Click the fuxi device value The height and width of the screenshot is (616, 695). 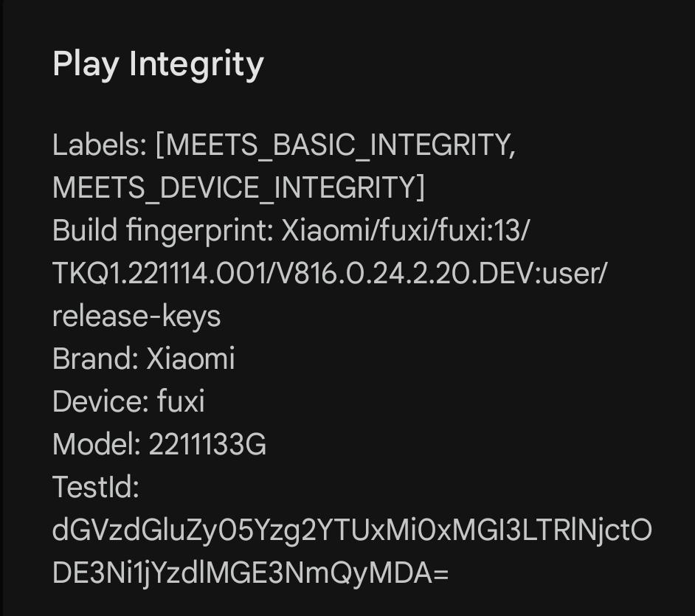click(181, 402)
